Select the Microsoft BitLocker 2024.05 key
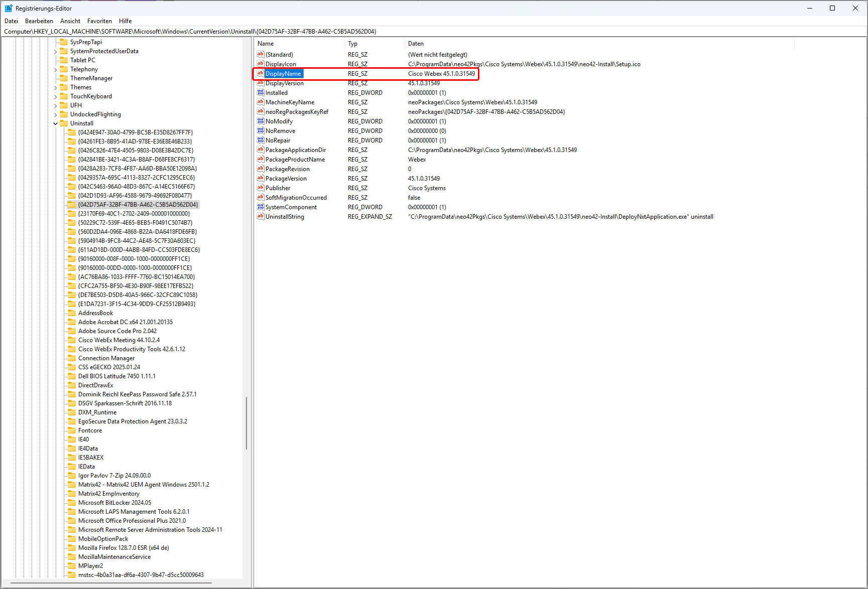The width and height of the screenshot is (868, 589). (x=114, y=503)
